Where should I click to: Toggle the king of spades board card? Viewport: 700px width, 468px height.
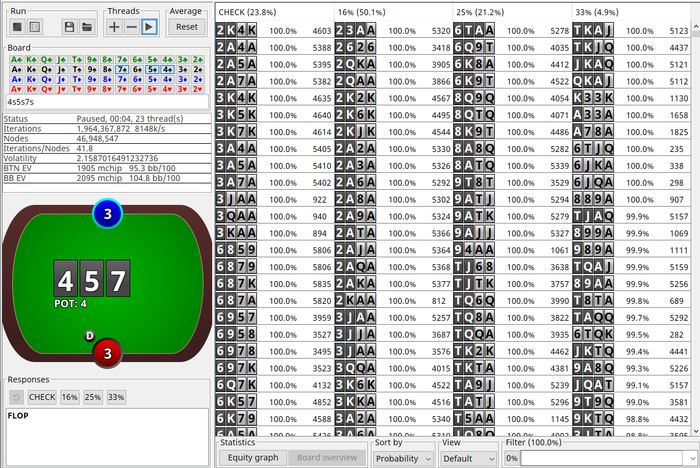pos(32,70)
